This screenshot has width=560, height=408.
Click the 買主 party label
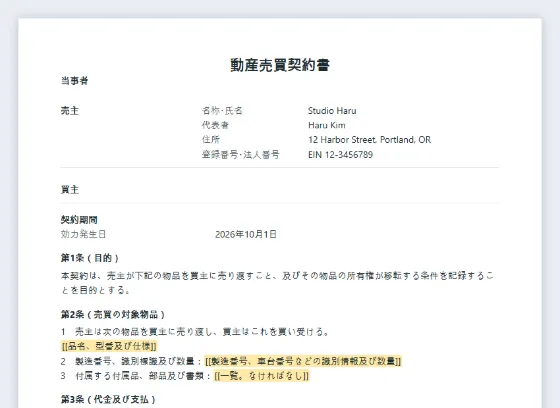70,190
